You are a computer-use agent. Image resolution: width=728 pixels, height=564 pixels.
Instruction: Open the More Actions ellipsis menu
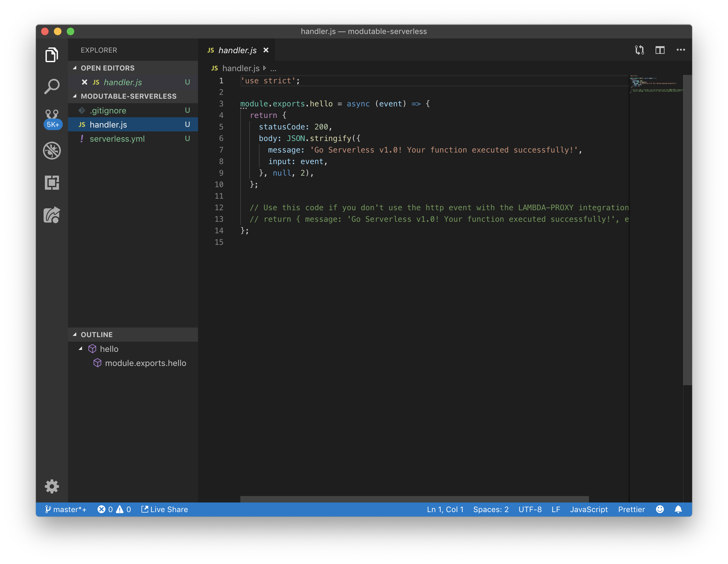pos(681,50)
